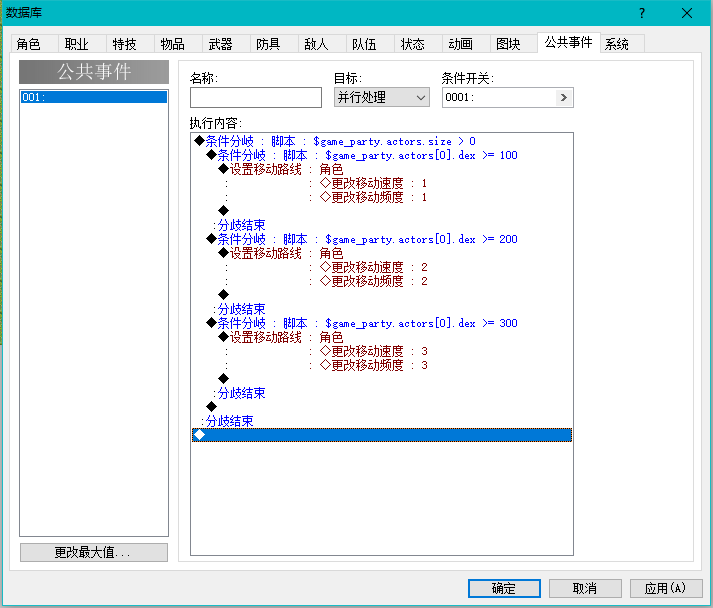Select 设置移动路线 line under dex >= 200

[x=382, y=253]
